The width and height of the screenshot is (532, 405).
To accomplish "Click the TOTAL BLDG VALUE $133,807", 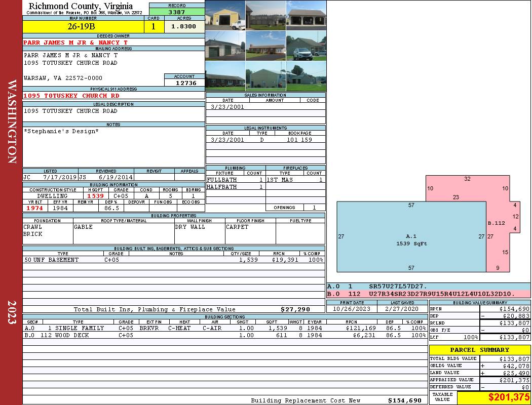I will pos(514,359).
